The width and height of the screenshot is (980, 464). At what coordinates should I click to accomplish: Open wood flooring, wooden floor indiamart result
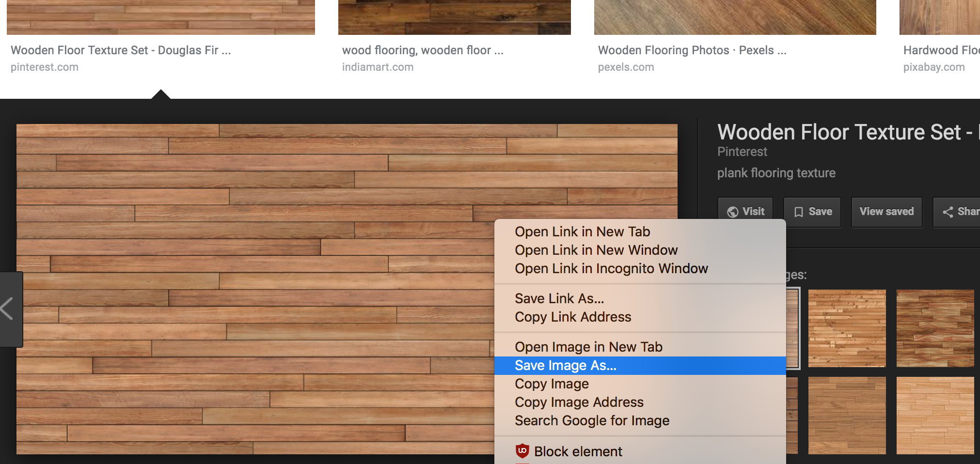pos(423,50)
